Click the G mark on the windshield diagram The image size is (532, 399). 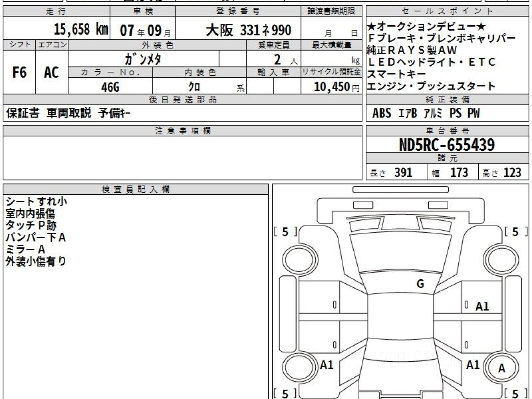420,284
